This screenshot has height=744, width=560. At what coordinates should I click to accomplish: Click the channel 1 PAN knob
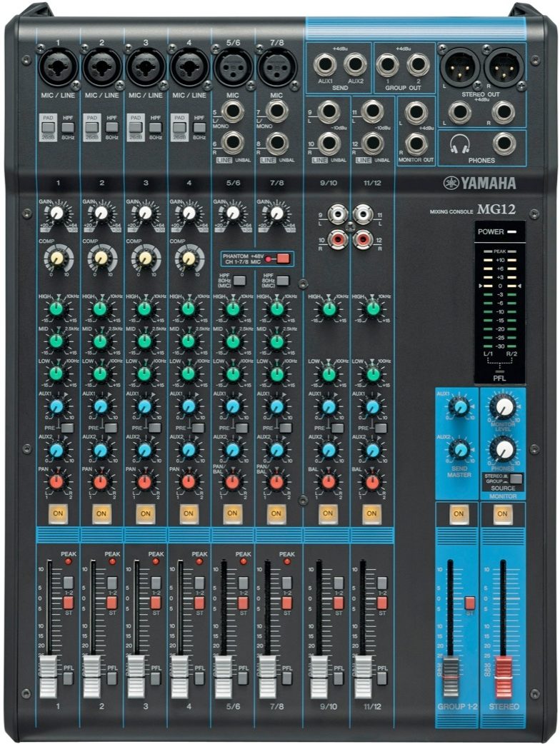coord(56,482)
